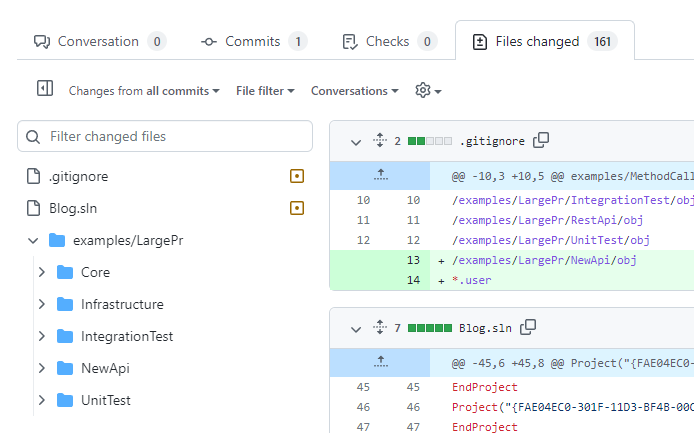Copy the Blog.sln file path
The image size is (694, 433).
528,327
